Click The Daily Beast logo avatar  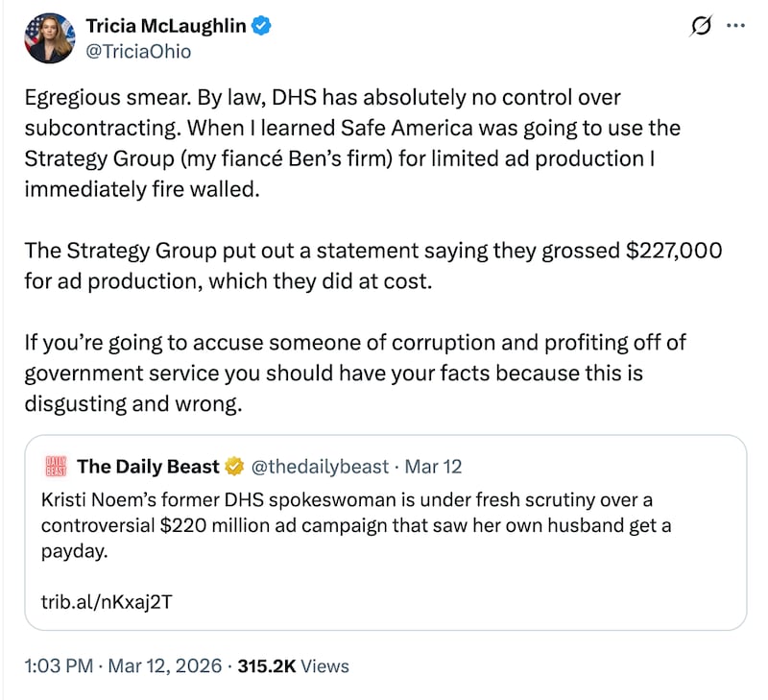(x=56, y=468)
